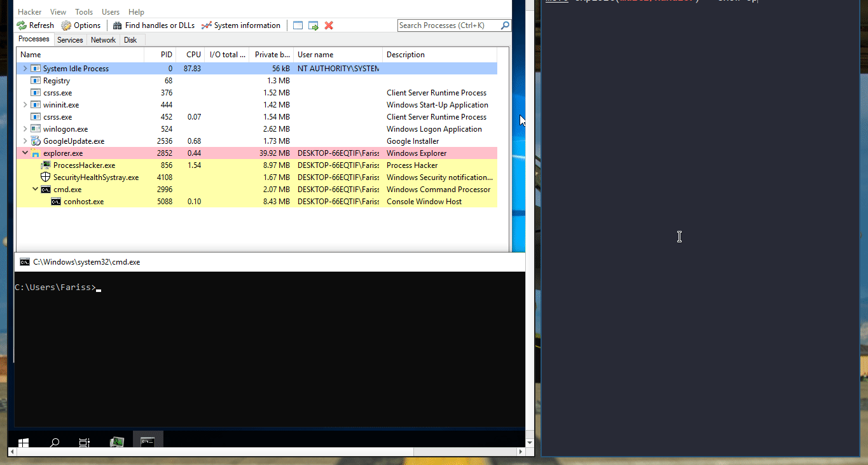
Task: Click the horizontal scrollbar right arrow
Action: (x=521, y=452)
